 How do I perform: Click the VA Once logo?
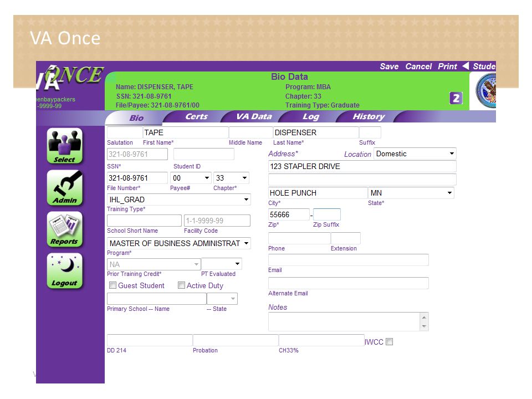pos(70,78)
